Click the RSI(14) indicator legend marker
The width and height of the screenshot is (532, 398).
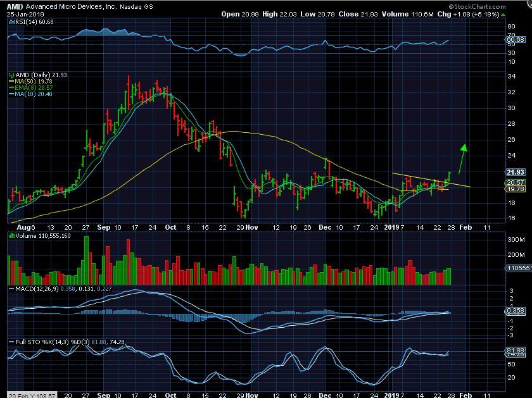click(9, 21)
